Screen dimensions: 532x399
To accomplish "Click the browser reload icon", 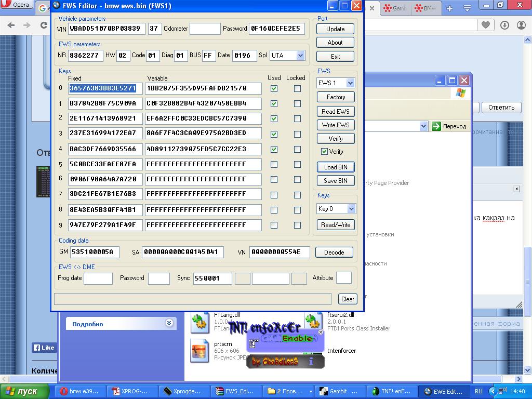I will pyautogui.click(x=44, y=25).
